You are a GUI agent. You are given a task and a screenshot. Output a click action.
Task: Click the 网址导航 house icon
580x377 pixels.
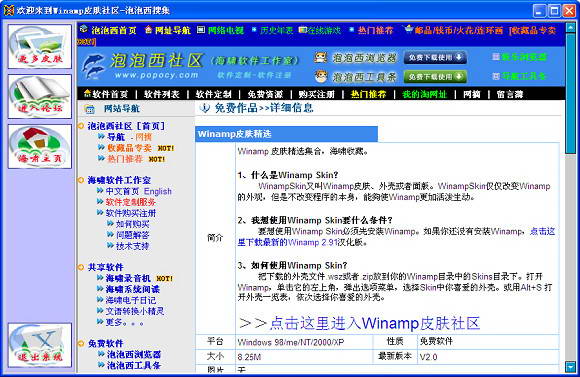148,29
